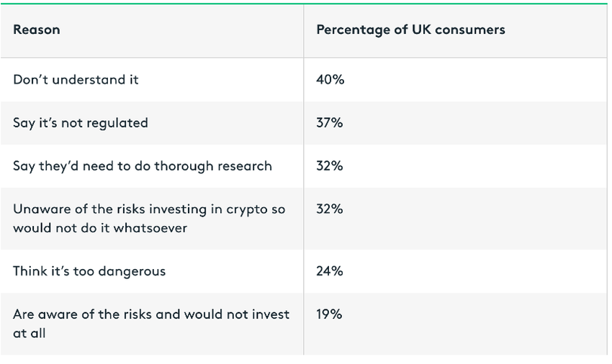Viewport: 612px width, 364px height.
Task: Click the "Reason" column header
Action: 37,30
